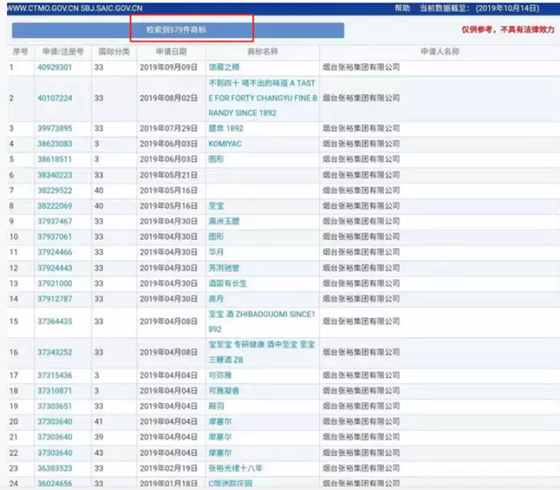The width and height of the screenshot is (560, 490).
Task: Open the 宝至宝 专研健康 酒中至宝 trademark
Action: pos(262,352)
